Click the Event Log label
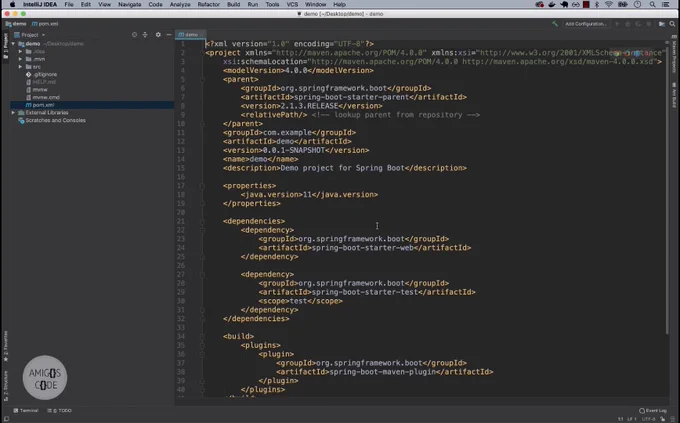Viewport: 680px width, 423px height. 656,410
